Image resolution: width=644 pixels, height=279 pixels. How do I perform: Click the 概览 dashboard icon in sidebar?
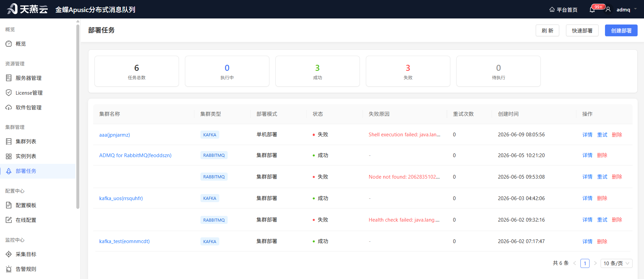[x=9, y=44]
